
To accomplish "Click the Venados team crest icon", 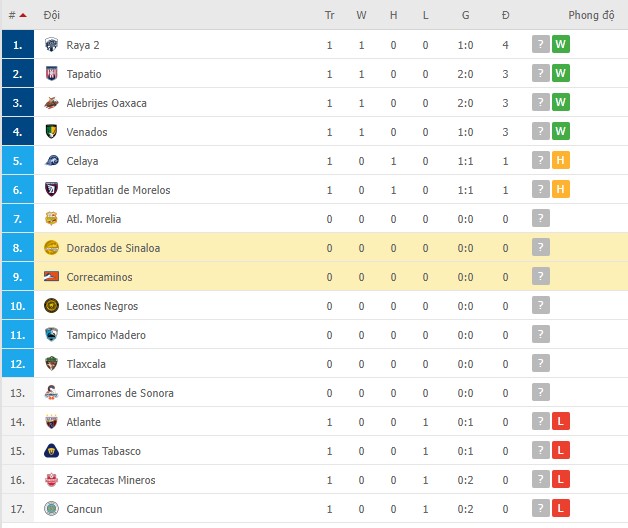I will pyautogui.click(x=52, y=132).
